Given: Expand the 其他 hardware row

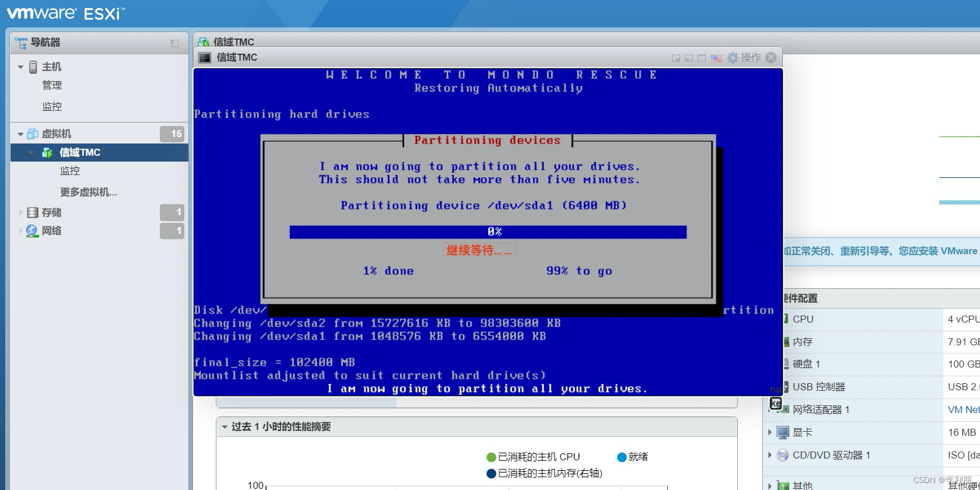Looking at the screenshot, I should click(770, 485).
